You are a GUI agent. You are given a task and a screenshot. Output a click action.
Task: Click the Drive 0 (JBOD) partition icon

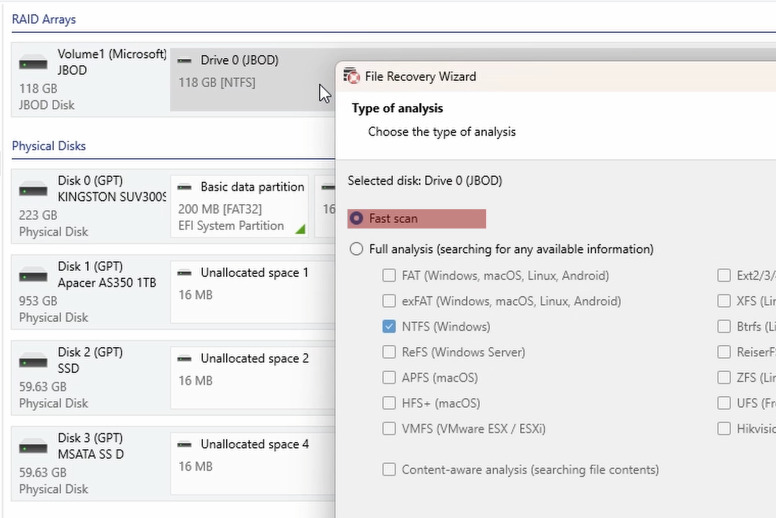coord(185,60)
